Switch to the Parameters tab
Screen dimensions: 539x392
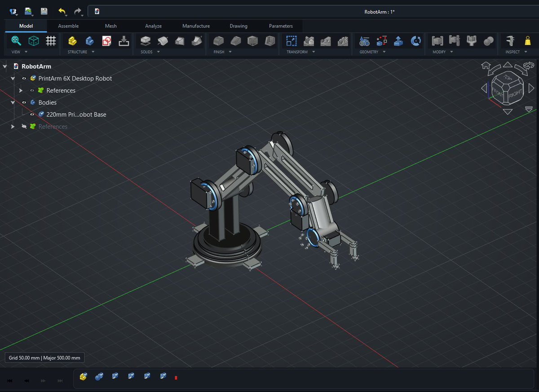click(281, 26)
